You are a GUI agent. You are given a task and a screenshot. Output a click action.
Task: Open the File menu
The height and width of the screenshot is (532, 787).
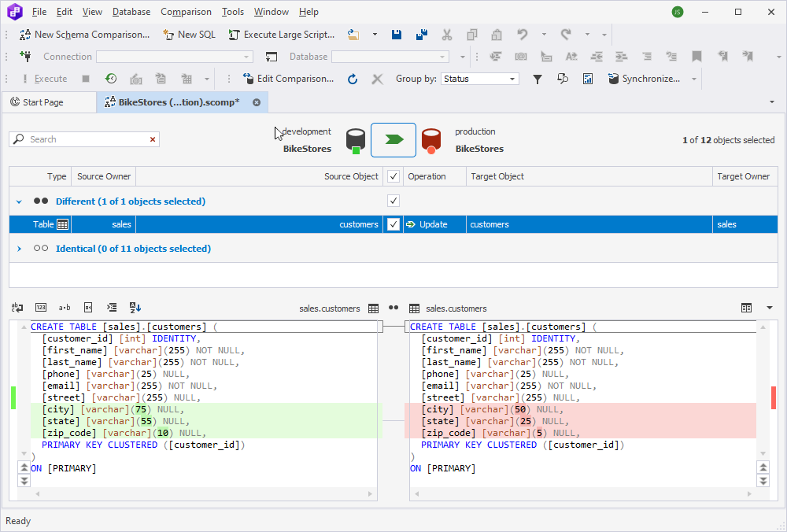click(39, 12)
